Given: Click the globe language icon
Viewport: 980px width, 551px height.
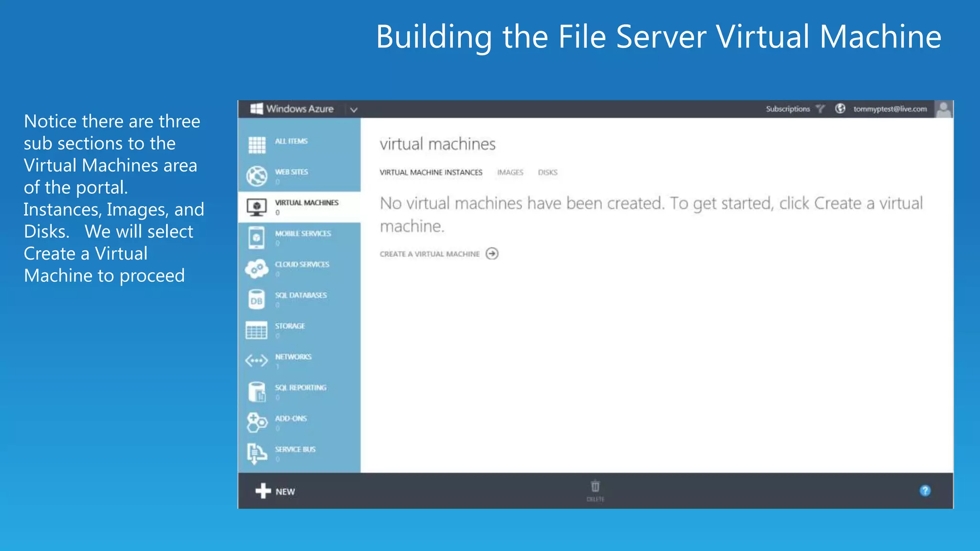Looking at the screenshot, I should pos(840,109).
